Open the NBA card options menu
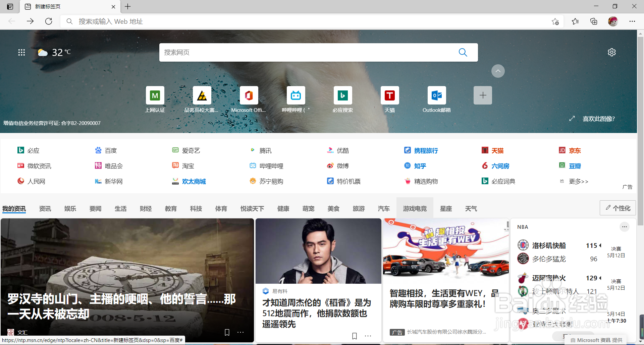The width and height of the screenshot is (644, 345). [624, 227]
